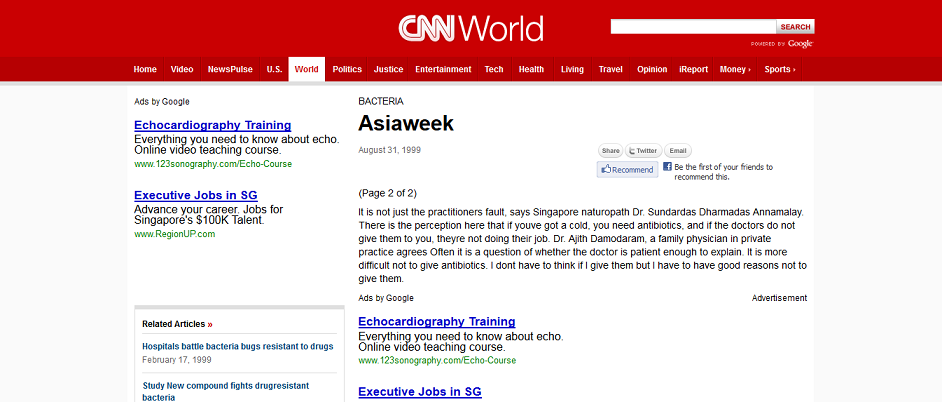Open sidebar www.123sonography.com/Echo-Course link

point(213,164)
